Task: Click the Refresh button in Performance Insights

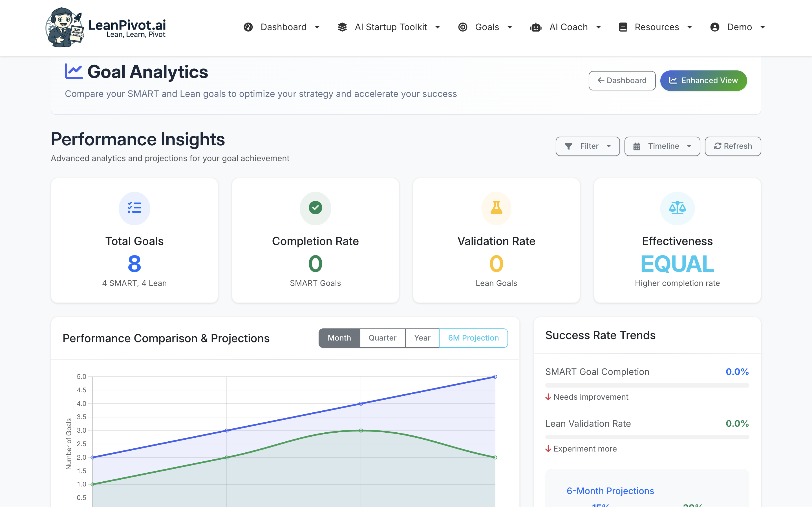Action: 733,146
